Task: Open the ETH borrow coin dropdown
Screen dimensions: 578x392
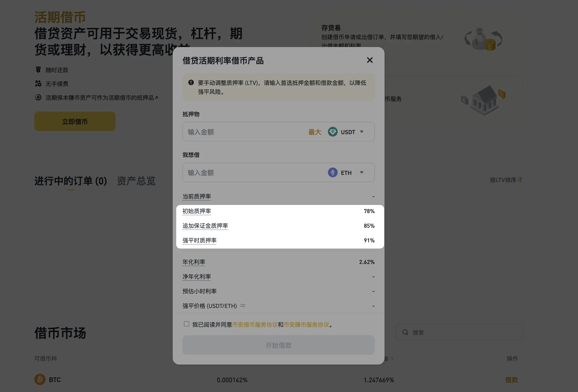Action: coord(362,173)
